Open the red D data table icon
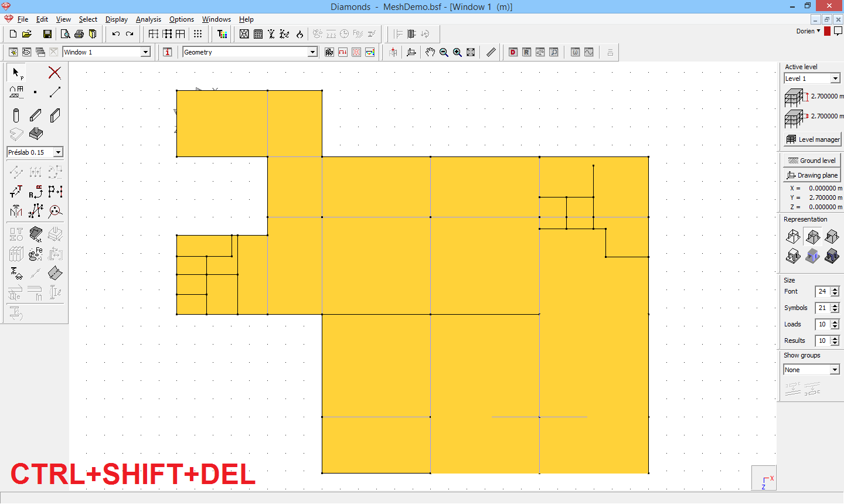This screenshot has width=844, height=504. coord(513,52)
